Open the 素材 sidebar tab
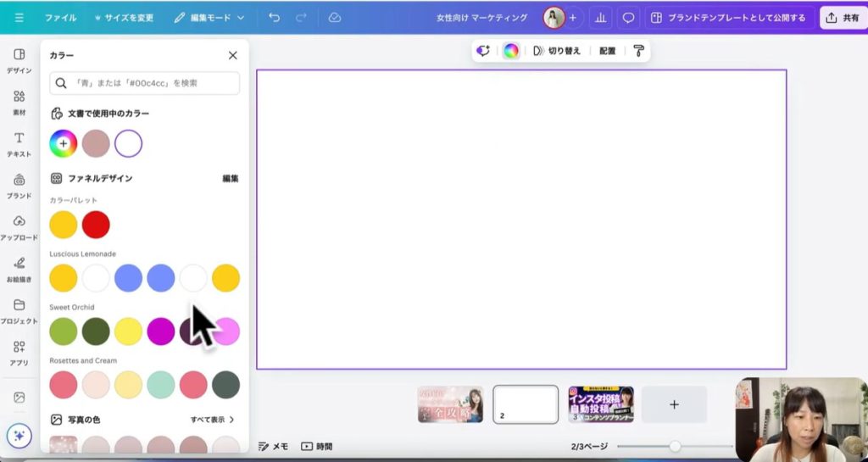Image resolution: width=868 pixels, height=462 pixels. pos(19,102)
